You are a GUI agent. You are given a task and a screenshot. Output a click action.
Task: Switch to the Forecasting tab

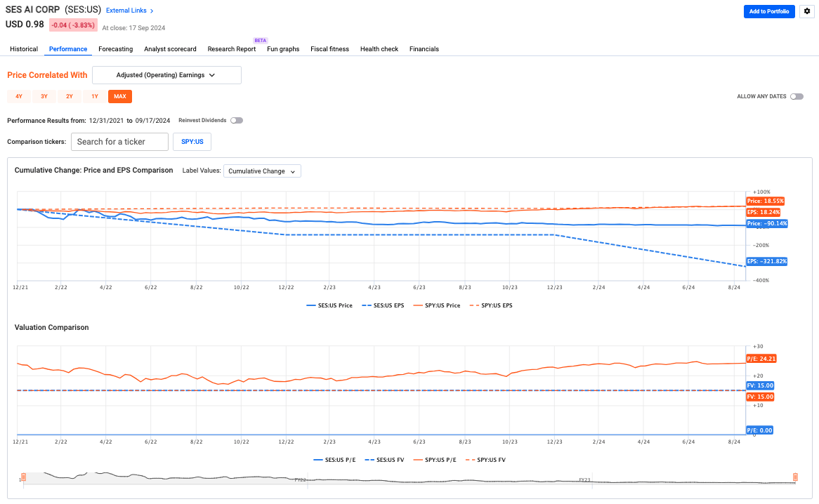pyautogui.click(x=115, y=49)
